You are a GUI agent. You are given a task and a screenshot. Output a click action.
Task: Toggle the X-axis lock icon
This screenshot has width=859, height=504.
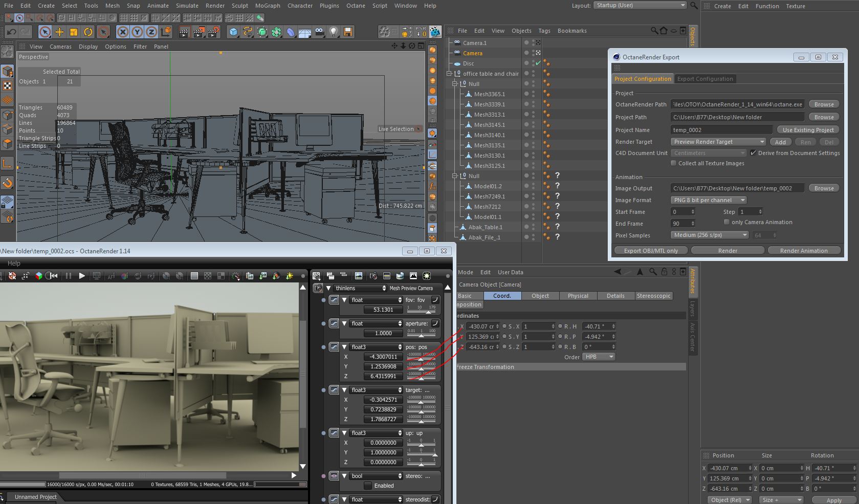123,32
